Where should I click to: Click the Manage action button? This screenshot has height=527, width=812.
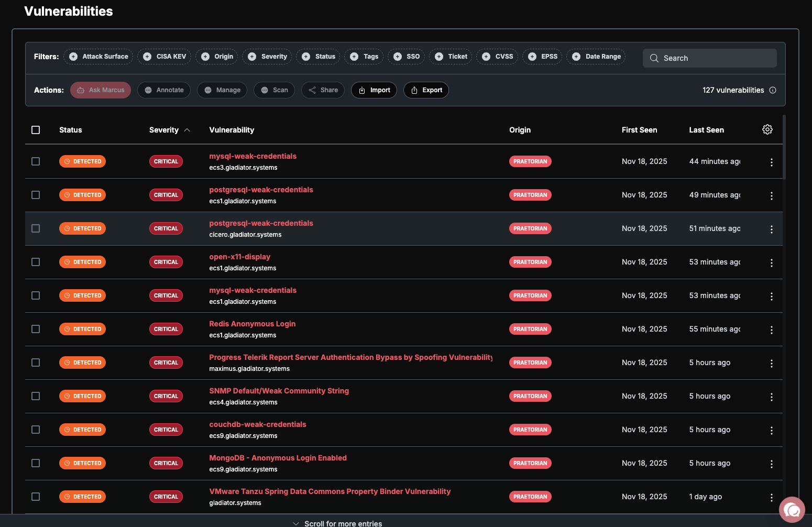click(x=222, y=90)
